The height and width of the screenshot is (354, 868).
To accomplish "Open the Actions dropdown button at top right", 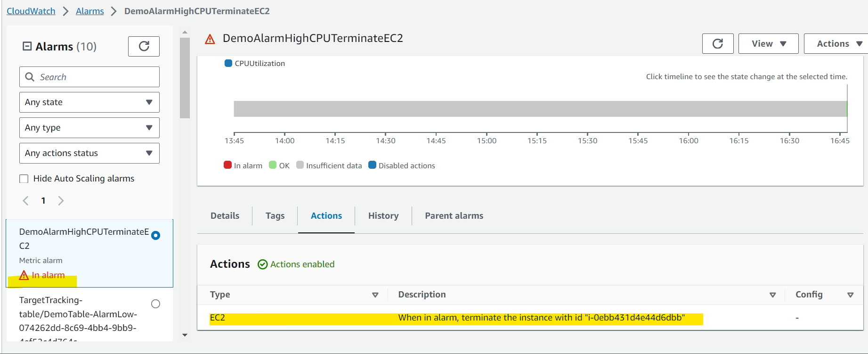I will 836,44.
